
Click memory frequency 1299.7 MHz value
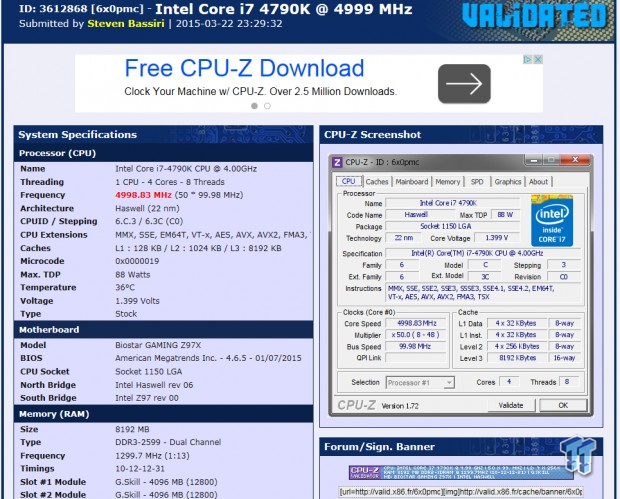[x=152, y=456]
